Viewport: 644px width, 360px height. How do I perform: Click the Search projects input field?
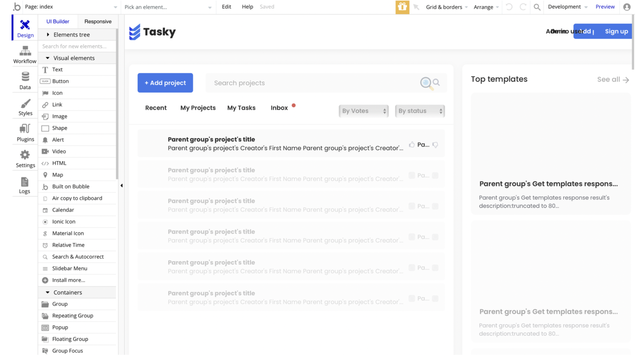tap(313, 83)
